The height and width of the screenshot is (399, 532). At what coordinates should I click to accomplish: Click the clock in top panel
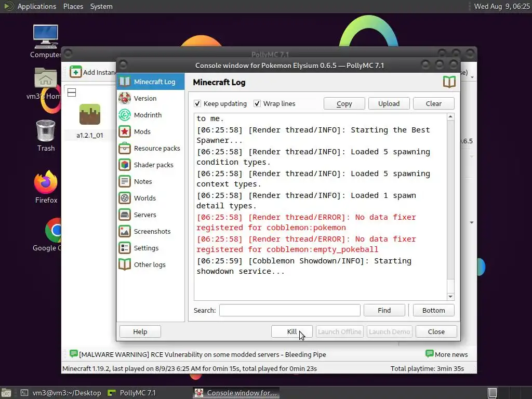click(x=502, y=6)
